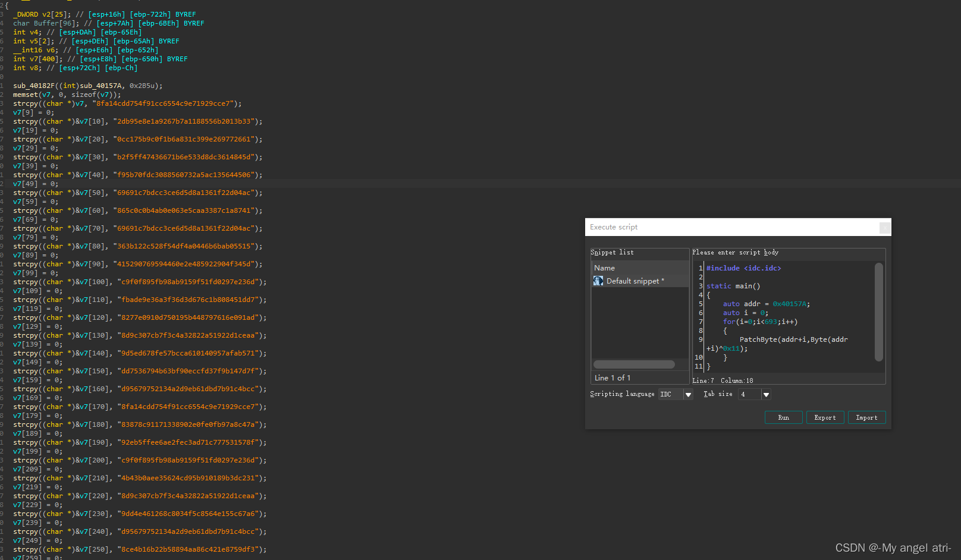Click the int v7[400] declaration

pyautogui.click(x=100, y=59)
